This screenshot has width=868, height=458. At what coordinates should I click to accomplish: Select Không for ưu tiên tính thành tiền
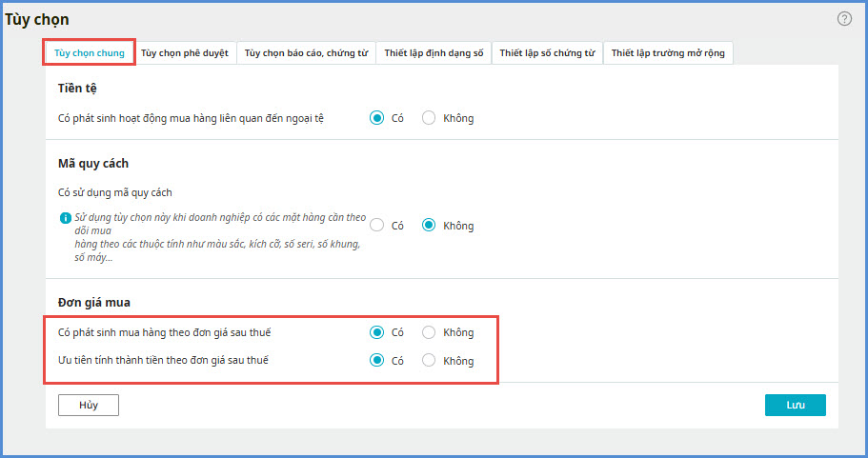[x=429, y=360]
